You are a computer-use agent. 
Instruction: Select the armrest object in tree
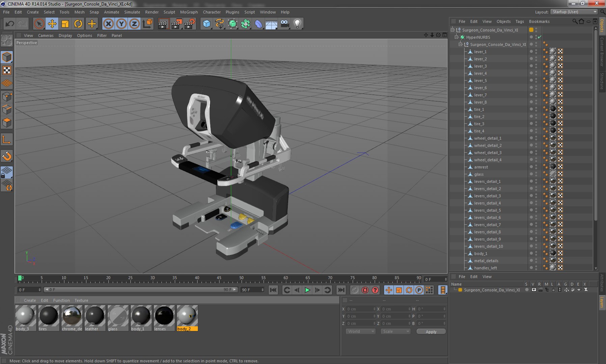(x=481, y=167)
